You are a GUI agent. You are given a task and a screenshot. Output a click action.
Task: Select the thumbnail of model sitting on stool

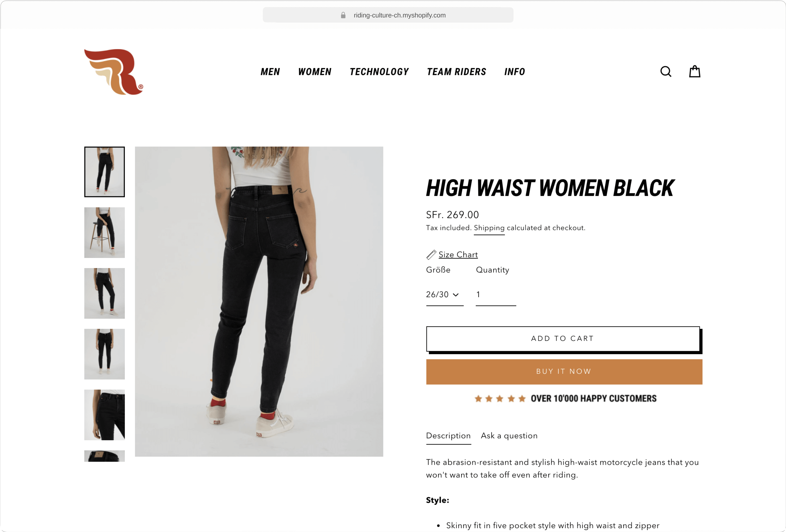click(x=104, y=233)
